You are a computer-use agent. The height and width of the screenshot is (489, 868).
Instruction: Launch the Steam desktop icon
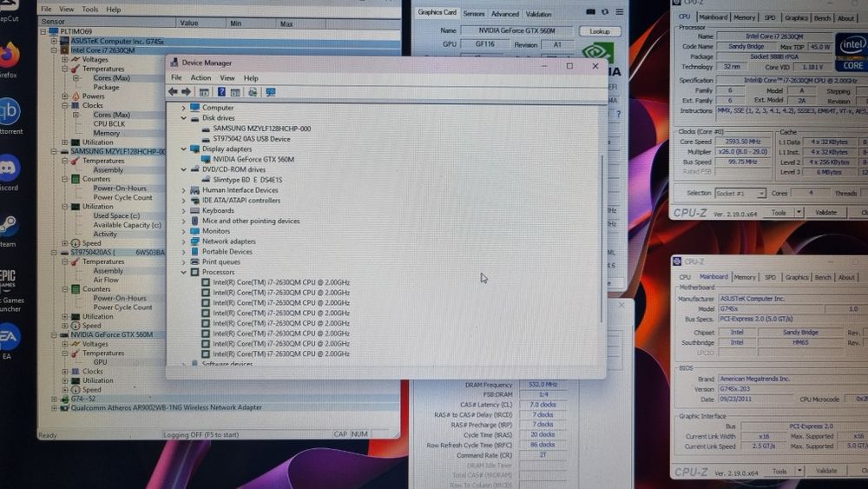point(9,224)
